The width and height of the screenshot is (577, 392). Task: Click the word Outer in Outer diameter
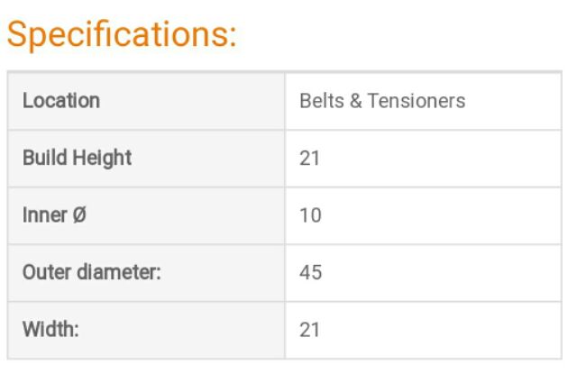[45, 272]
